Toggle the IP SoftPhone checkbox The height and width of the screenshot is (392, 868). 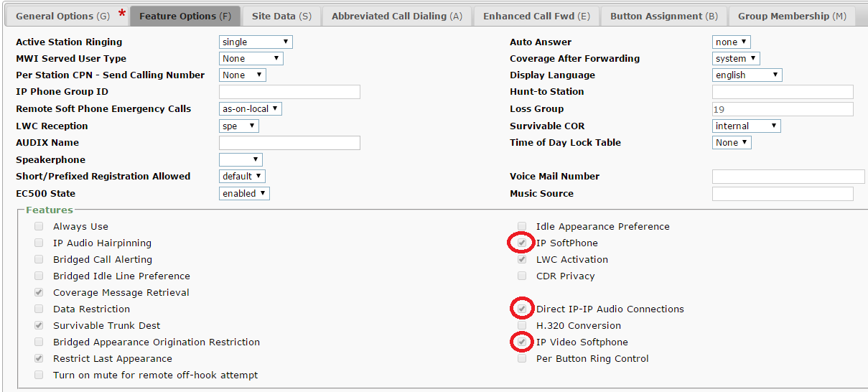(522, 243)
